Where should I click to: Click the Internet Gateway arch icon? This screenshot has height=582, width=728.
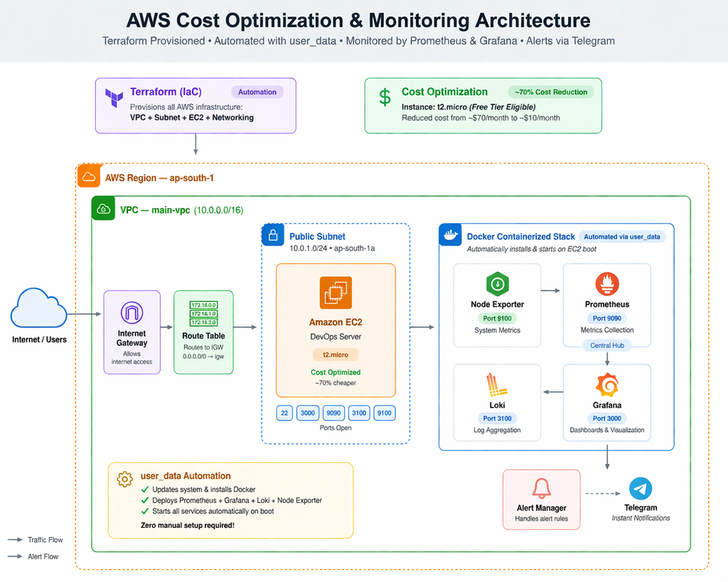132,313
